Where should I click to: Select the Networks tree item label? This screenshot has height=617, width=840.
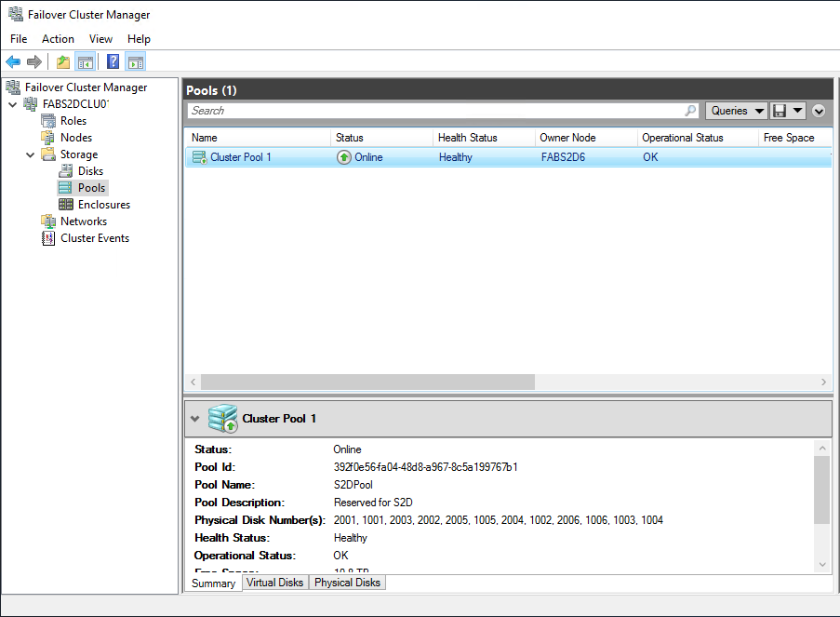84,221
